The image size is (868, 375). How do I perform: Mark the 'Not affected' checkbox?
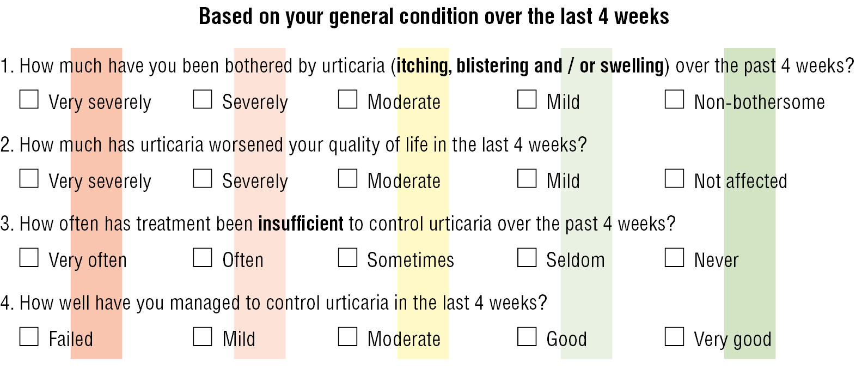(674, 179)
